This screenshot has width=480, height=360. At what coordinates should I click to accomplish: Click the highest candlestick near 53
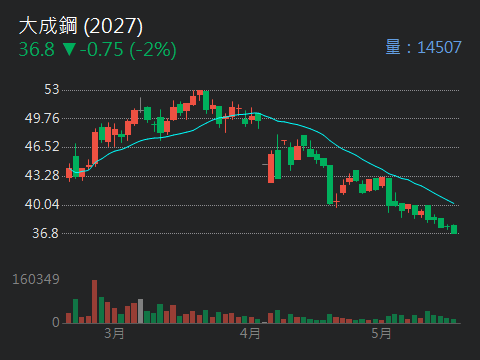(x=200, y=95)
